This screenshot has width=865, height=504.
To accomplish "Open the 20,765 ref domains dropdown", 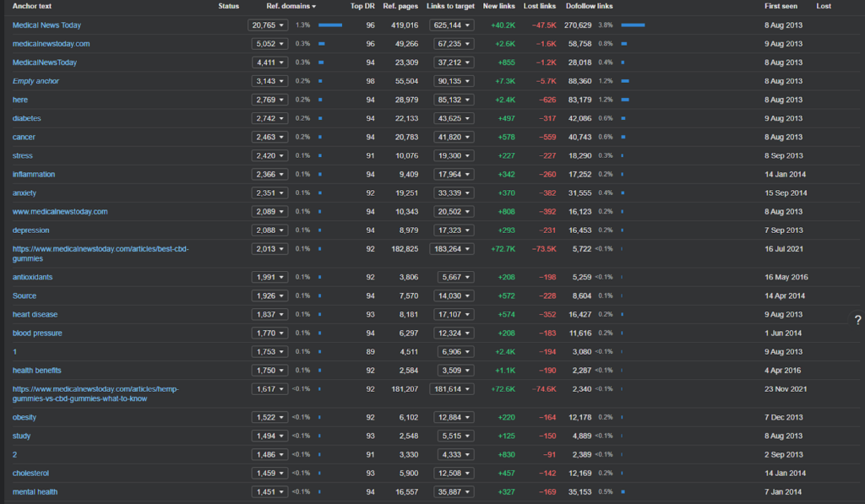I will pyautogui.click(x=268, y=24).
